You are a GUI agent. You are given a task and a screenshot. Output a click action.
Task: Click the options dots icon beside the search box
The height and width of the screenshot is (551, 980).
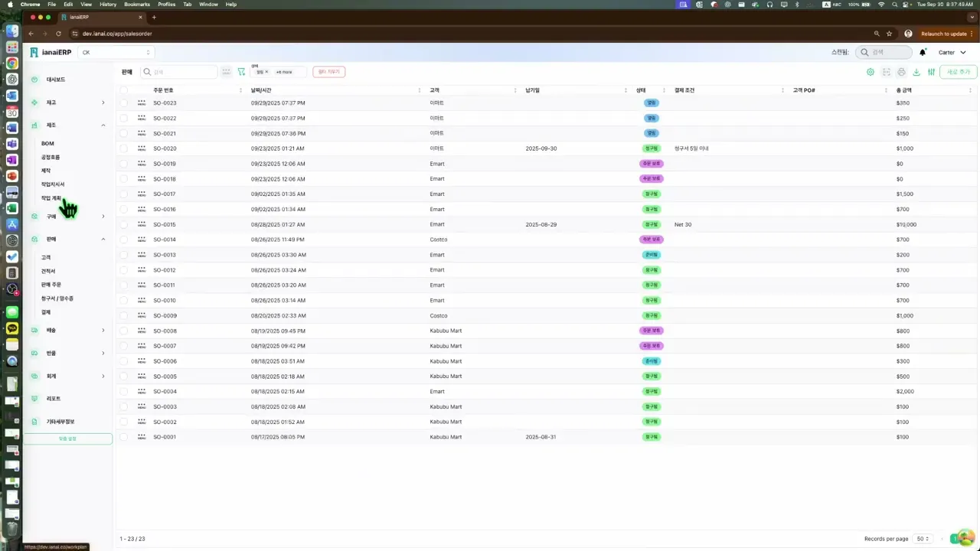[226, 72]
